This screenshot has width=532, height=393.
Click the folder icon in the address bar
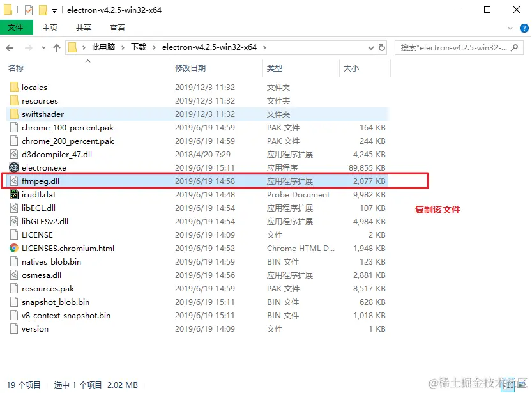pos(72,47)
